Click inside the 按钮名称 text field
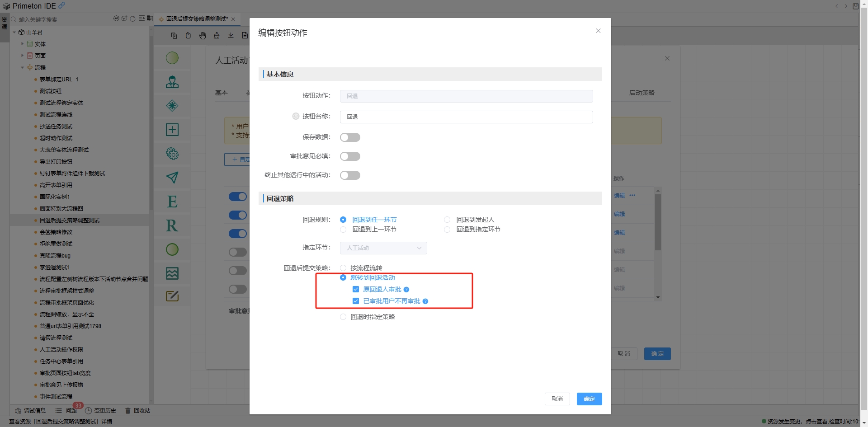The width and height of the screenshot is (868, 427). [466, 117]
